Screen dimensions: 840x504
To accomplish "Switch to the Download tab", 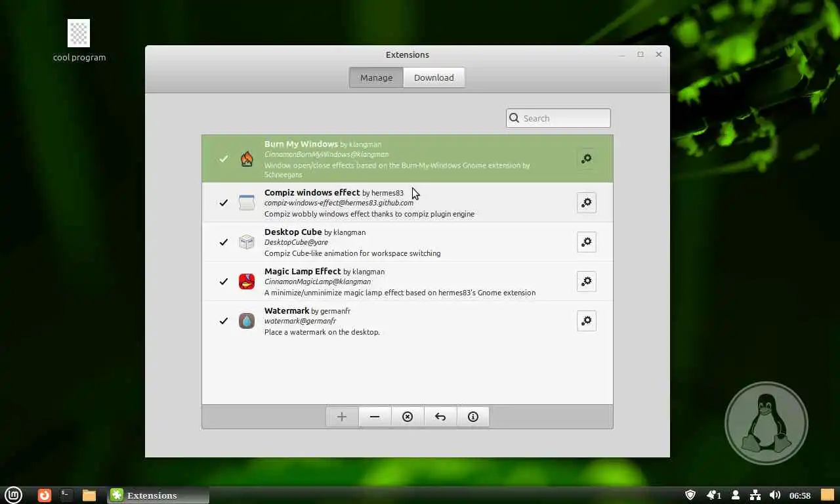I will pyautogui.click(x=434, y=77).
